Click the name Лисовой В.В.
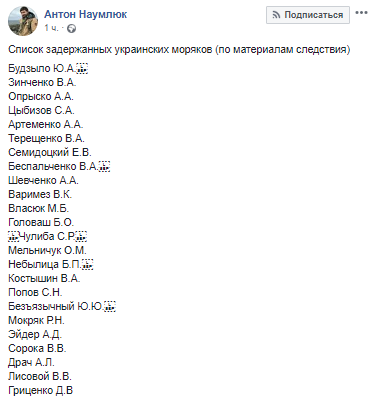The height and width of the screenshot is (399, 369). [x=40, y=376]
